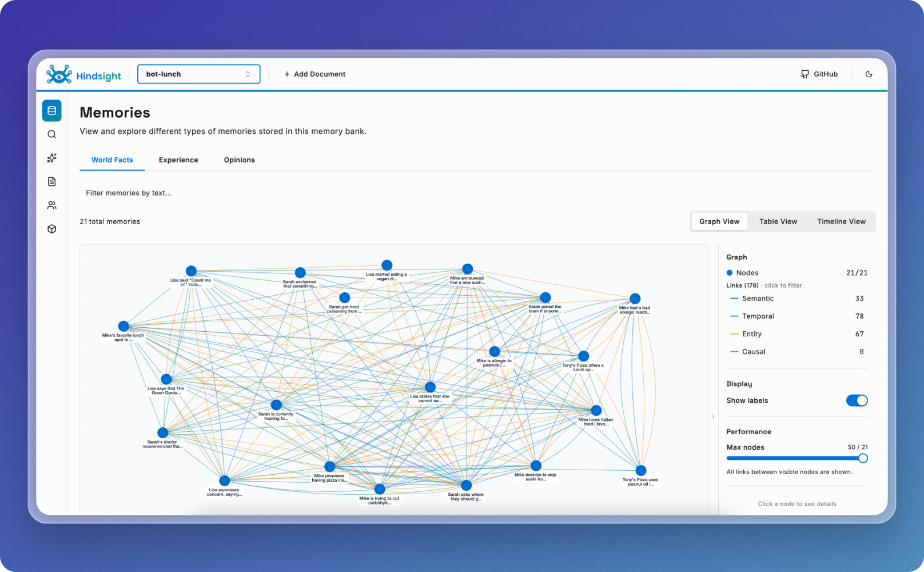
Task: Switch to the Opinions tab
Action: [x=239, y=160]
